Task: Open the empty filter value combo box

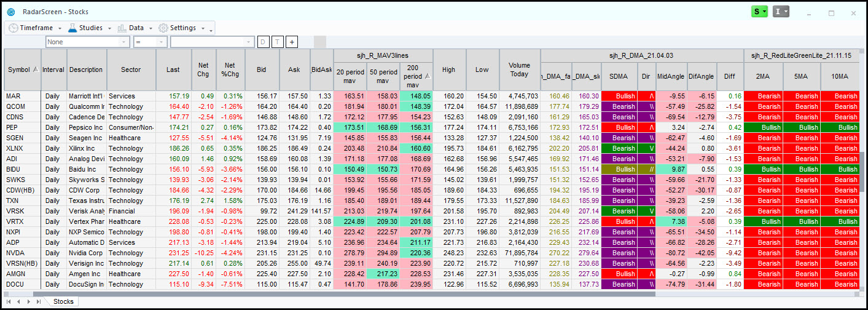Action: pos(212,42)
